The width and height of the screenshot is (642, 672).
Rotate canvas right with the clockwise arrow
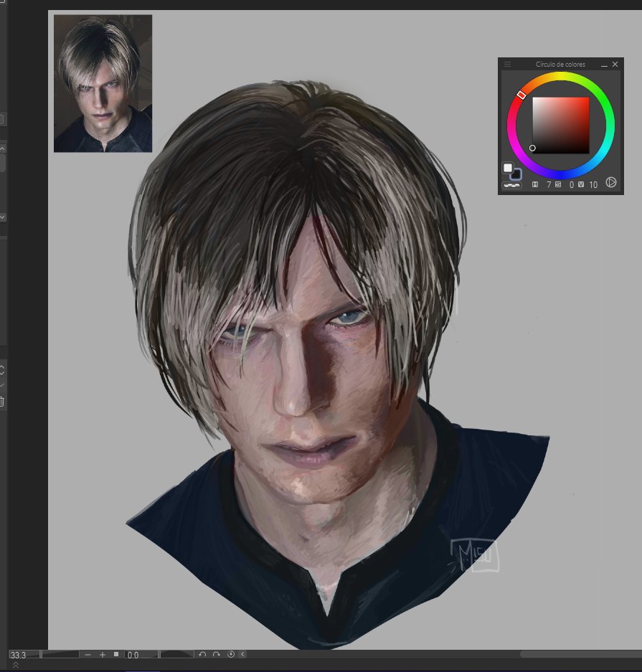(217, 654)
